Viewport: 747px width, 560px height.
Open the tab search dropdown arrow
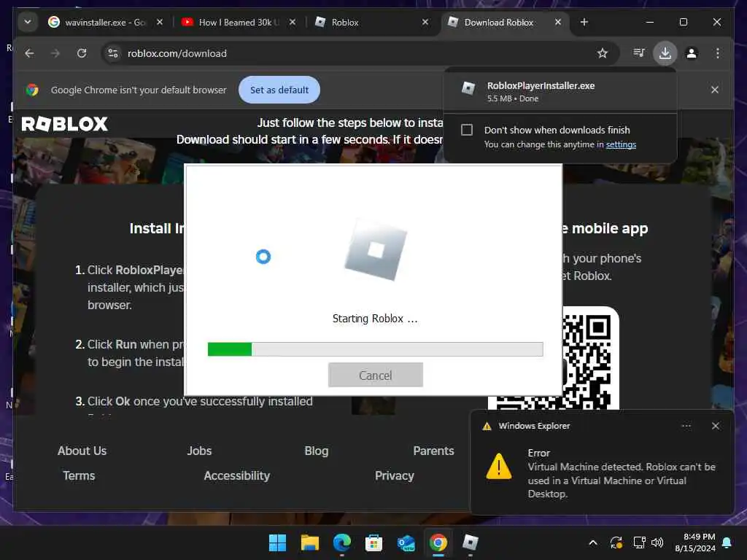click(x=28, y=22)
